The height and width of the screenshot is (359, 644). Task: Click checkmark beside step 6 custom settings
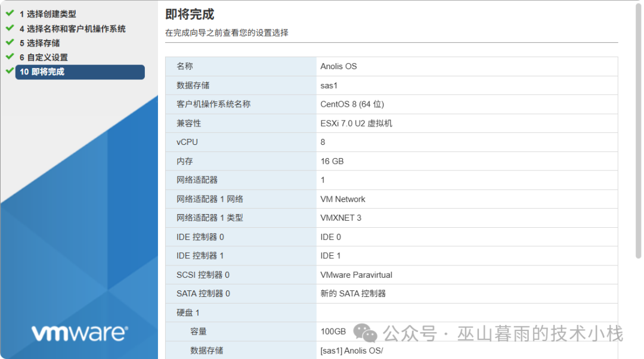coord(10,57)
